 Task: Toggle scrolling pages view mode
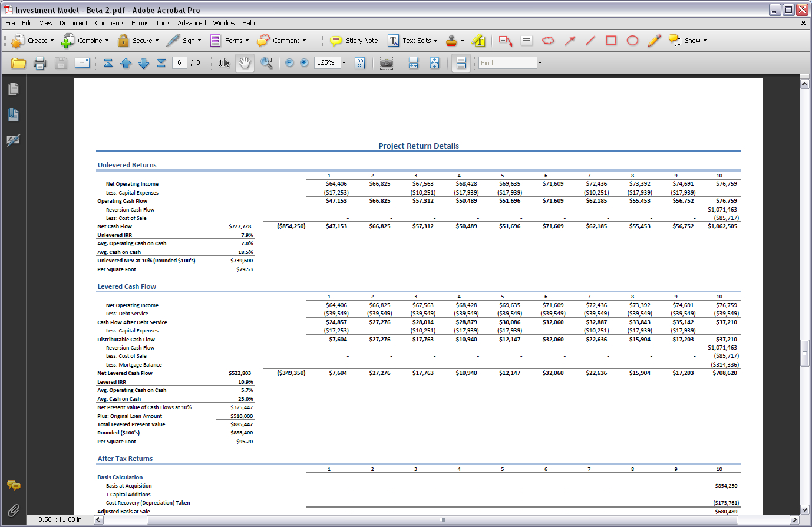point(461,63)
